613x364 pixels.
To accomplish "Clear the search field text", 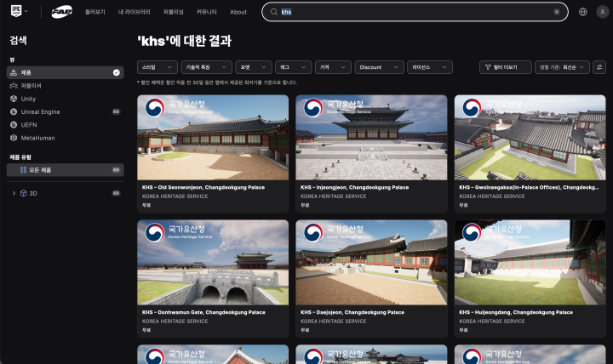I will 557,12.
